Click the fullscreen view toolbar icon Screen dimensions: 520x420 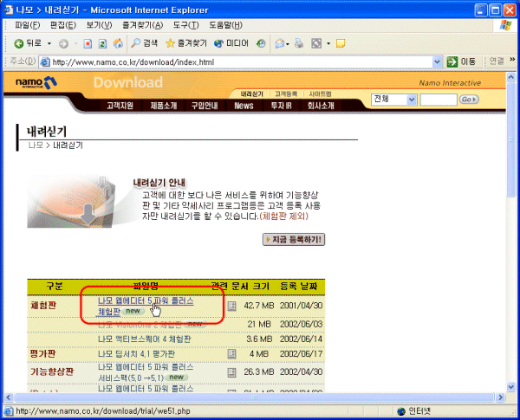tap(316, 43)
